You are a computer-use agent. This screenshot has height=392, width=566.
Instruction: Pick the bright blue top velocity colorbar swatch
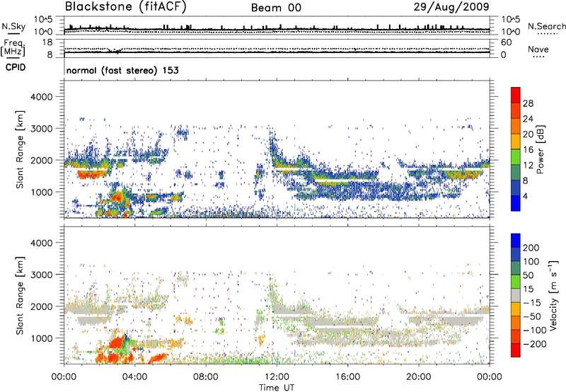tap(516, 241)
